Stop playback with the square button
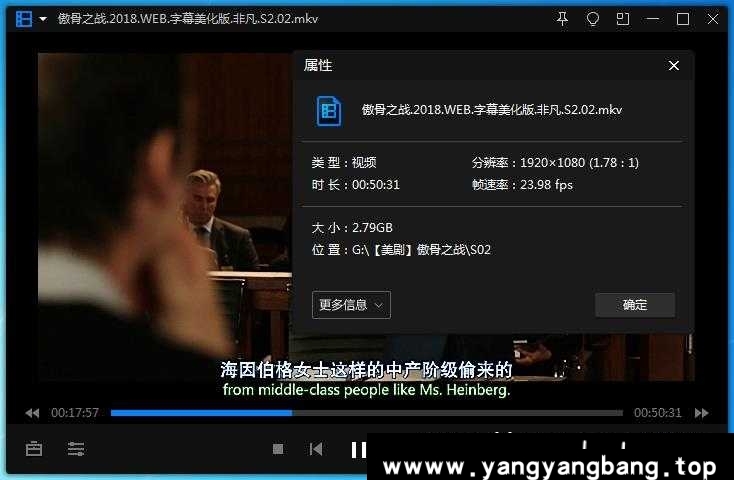 click(278, 449)
